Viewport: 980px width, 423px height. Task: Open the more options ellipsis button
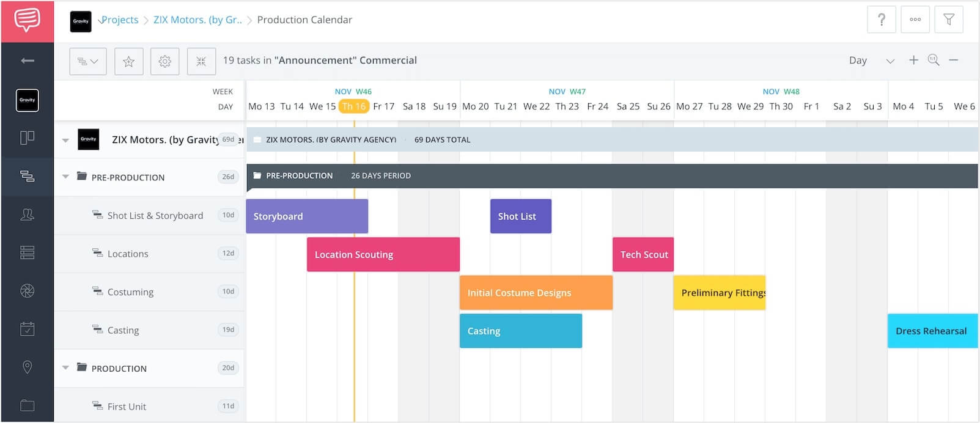[x=915, y=20]
